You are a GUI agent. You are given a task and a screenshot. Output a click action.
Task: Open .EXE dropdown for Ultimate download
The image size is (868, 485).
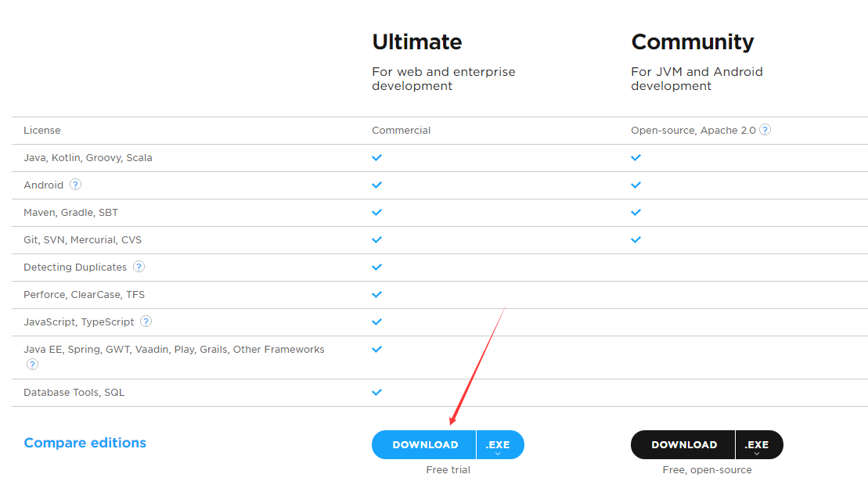click(498, 445)
